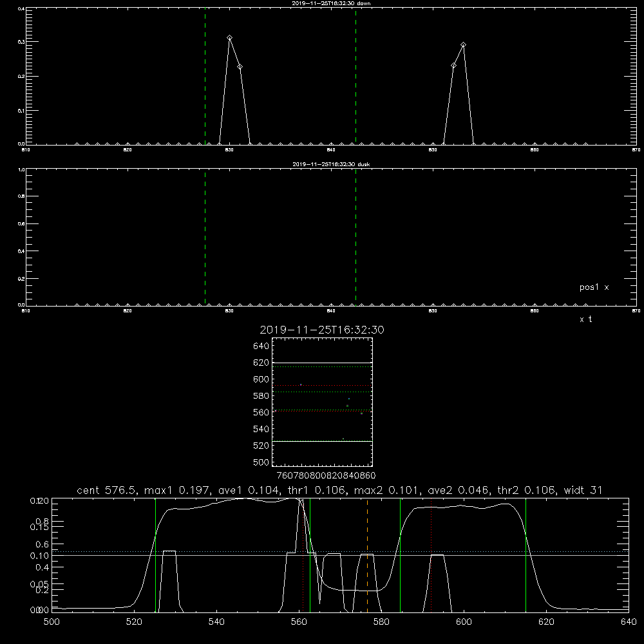Click the '830' x-axis label under dusk plot
The image size is (644, 644).
pos(229,311)
